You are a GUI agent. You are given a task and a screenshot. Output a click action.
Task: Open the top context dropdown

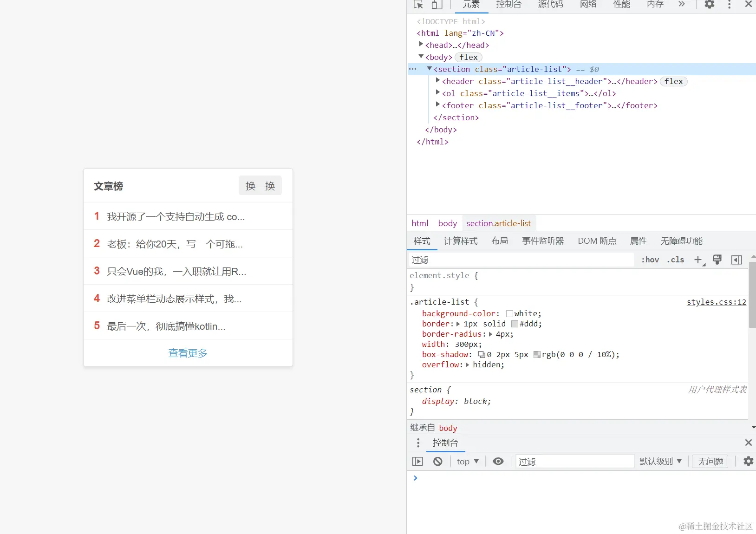468,462
